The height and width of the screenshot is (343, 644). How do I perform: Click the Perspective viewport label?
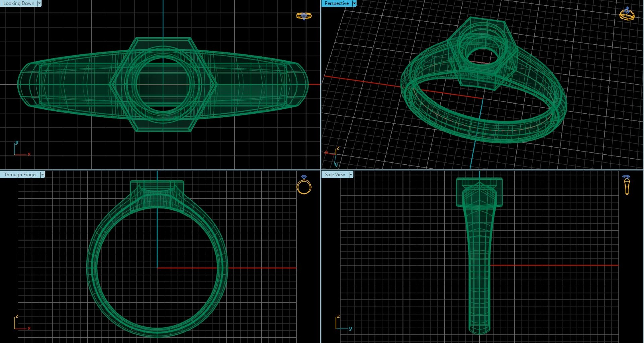point(336,3)
